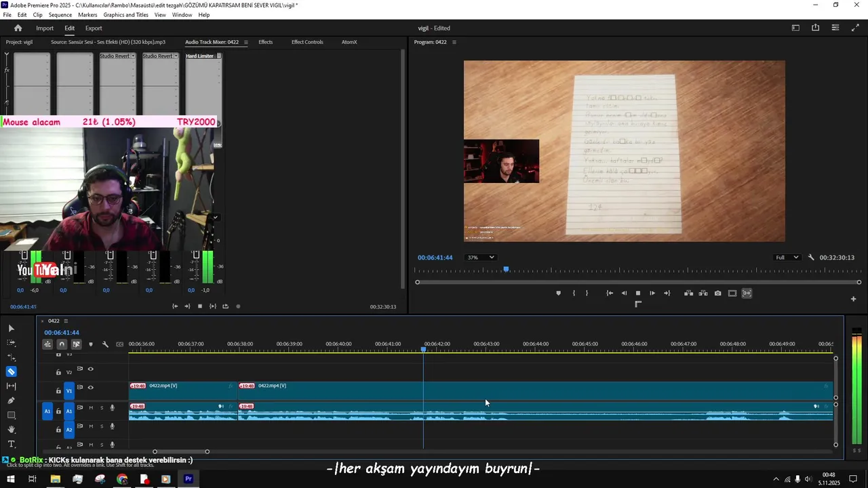Click the timeline captions CC icon
Screen dimensions: 868x488
(x=120, y=344)
